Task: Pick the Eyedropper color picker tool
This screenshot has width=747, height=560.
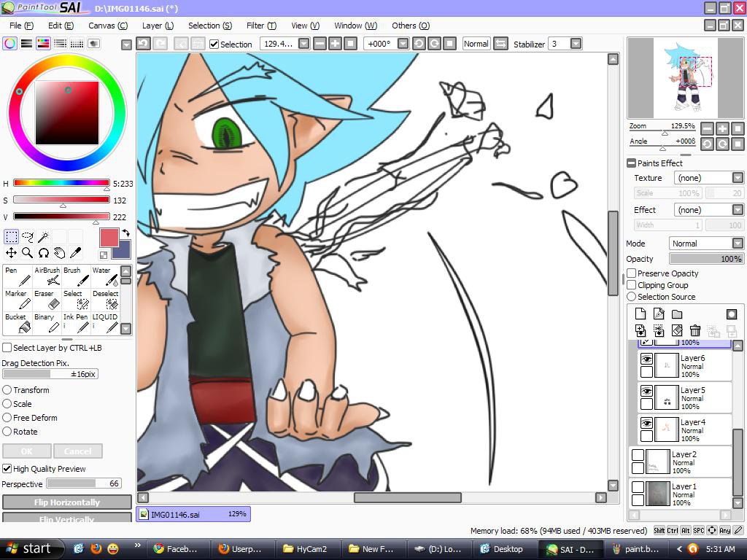Action: click(75, 253)
